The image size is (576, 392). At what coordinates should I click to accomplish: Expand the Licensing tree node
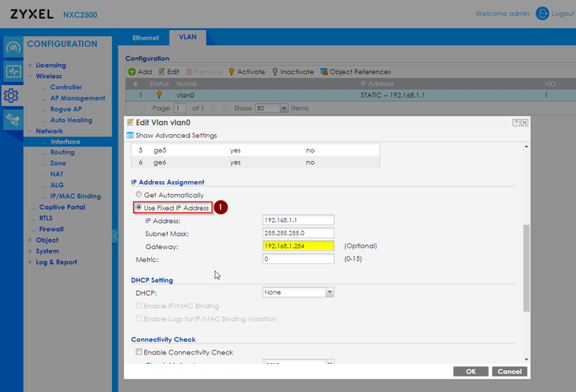30,65
